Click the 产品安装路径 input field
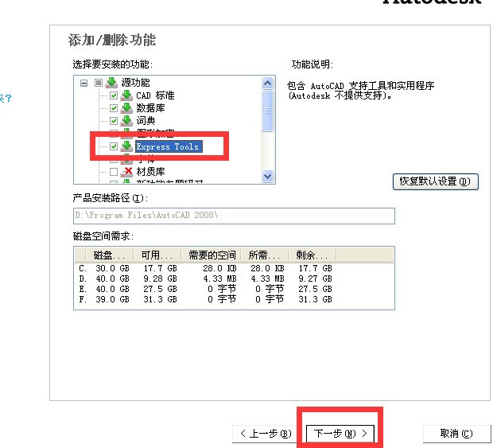The image size is (497, 448). [233, 216]
